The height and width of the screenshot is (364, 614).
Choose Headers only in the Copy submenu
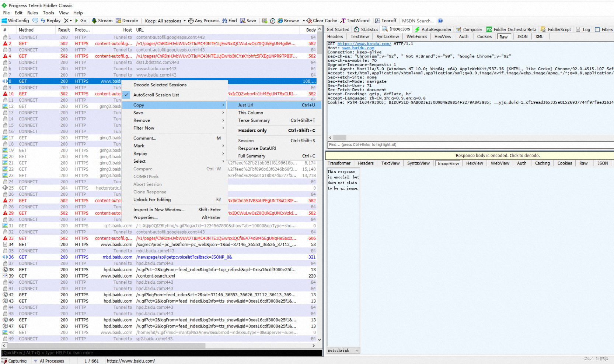[275, 130]
